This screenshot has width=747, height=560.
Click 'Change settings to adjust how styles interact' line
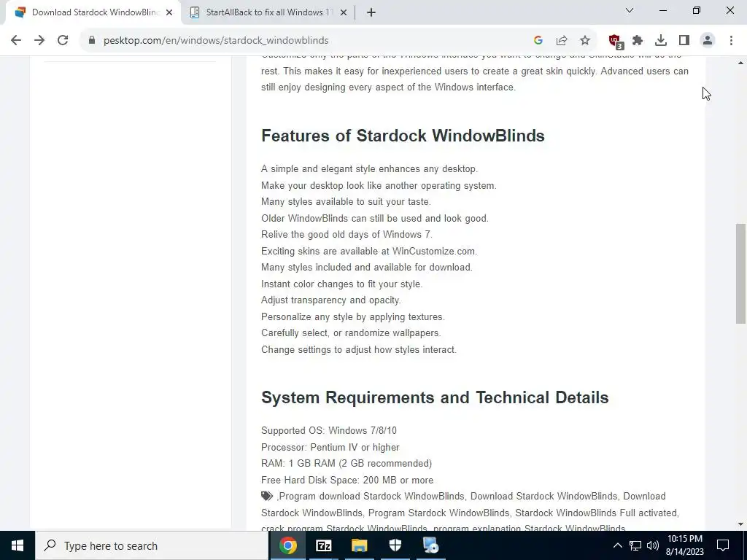(359, 349)
